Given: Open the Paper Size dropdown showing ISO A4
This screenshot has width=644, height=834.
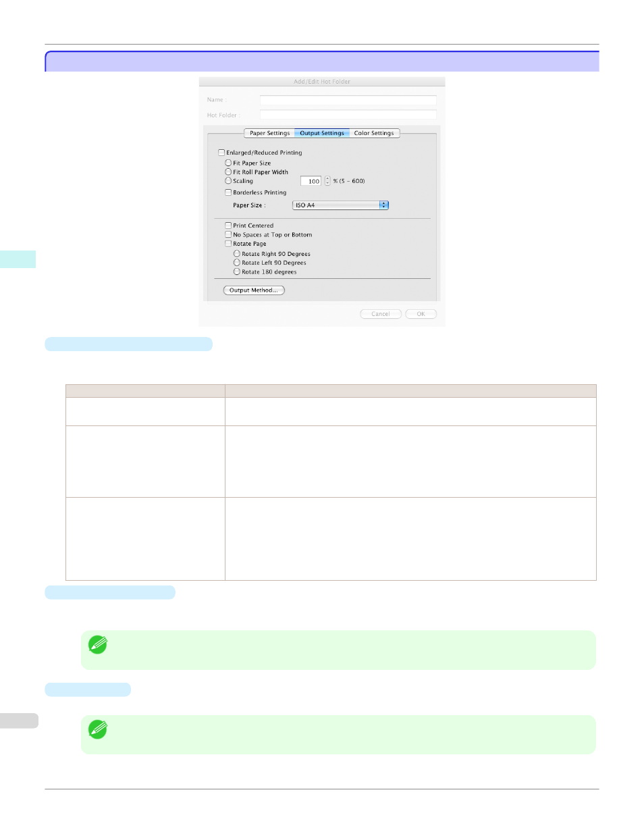Looking at the screenshot, I should click(x=341, y=205).
